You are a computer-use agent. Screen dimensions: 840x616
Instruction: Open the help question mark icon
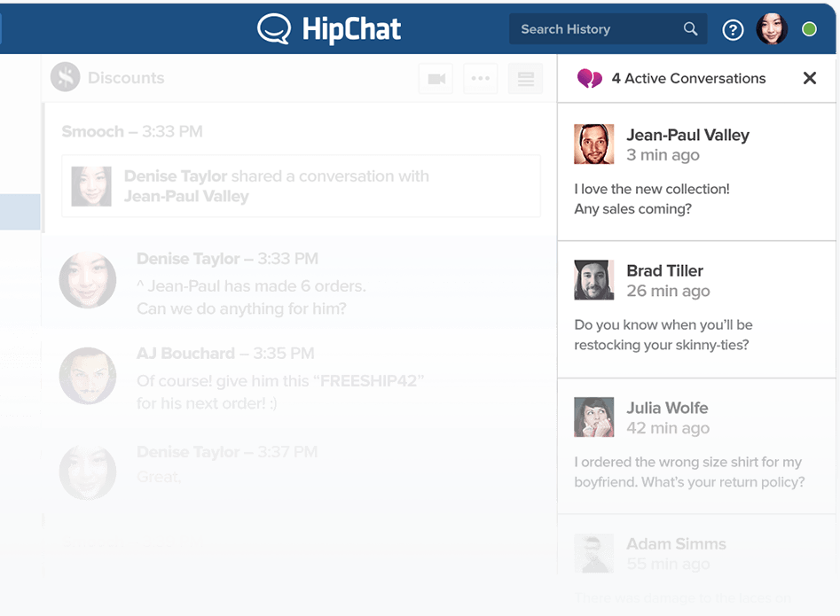pos(733,30)
